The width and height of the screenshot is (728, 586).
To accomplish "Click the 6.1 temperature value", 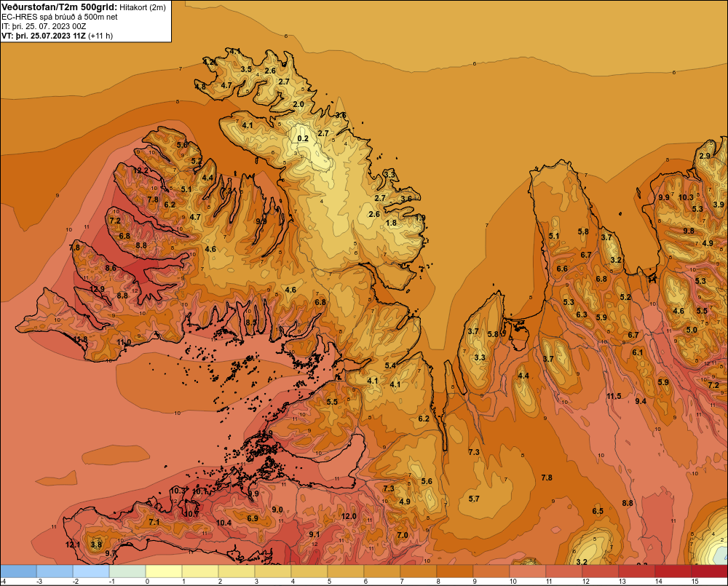I will pos(638,352).
